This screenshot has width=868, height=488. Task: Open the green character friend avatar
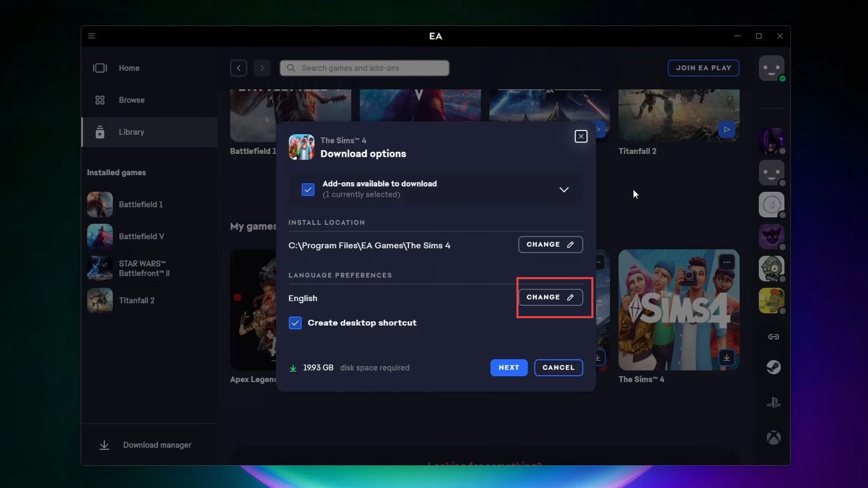point(771,300)
